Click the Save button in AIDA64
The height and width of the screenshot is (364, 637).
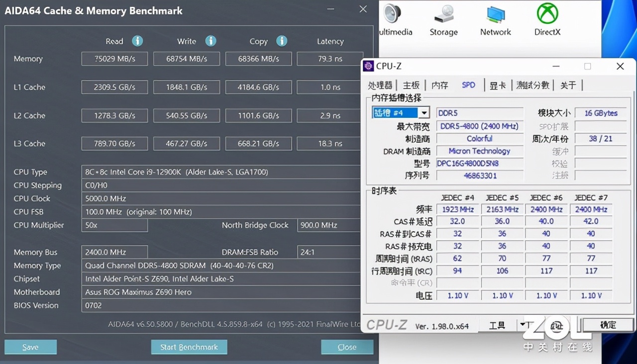point(30,347)
